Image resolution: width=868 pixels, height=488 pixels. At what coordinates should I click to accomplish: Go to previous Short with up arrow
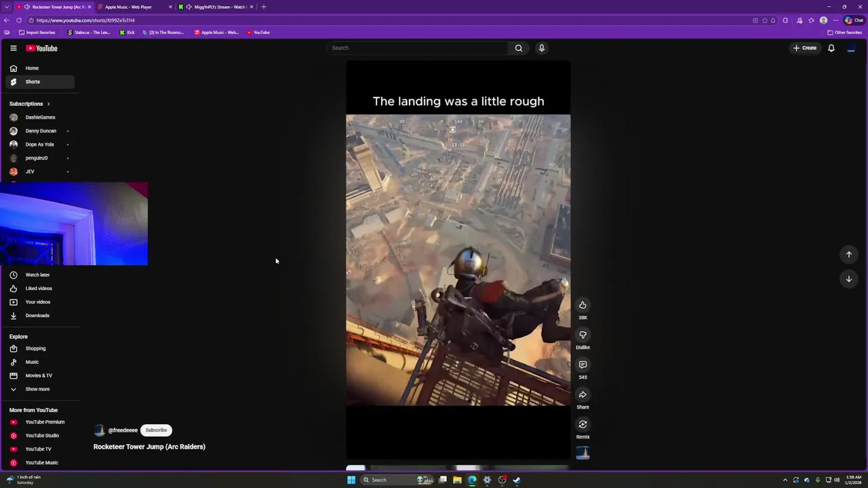coord(849,255)
